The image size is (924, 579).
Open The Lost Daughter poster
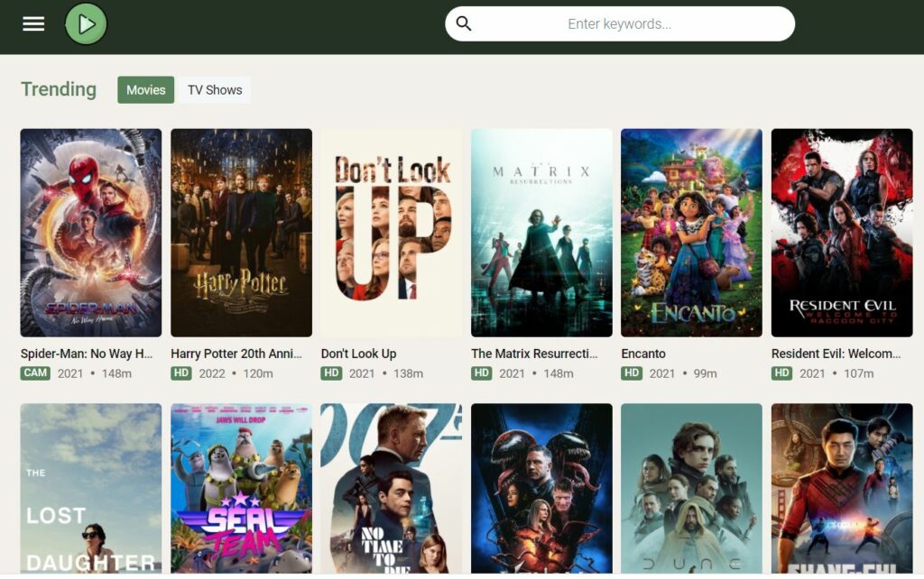(x=91, y=488)
